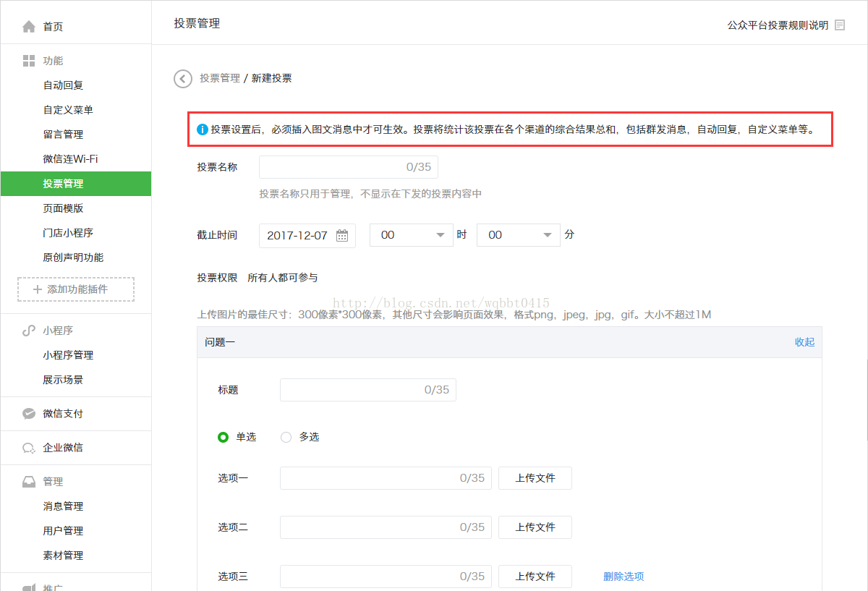Click the home icon beside 首页
868x591 pixels.
click(29, 27)
